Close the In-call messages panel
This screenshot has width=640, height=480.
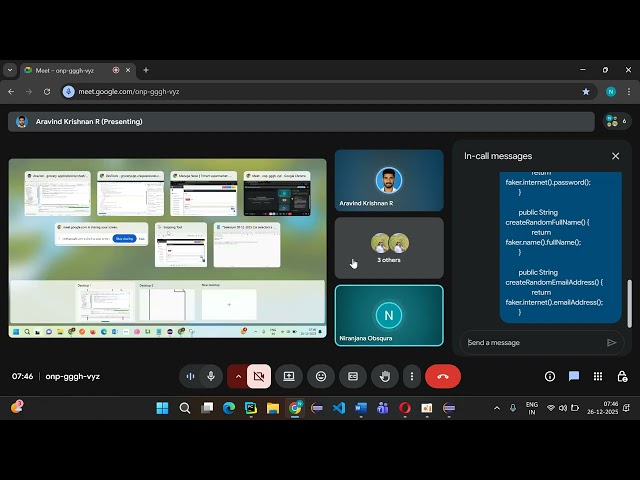[x=616, y=156]
